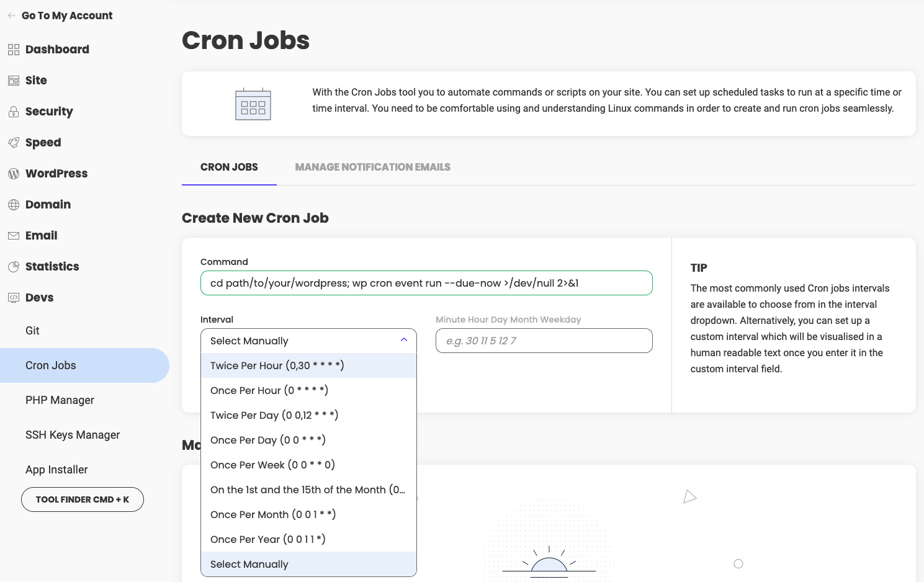The width and height of the screenshot is (924, 582).
Task: Click the Minute Hour Day Month Weekday field
Action: pyautogui.click(x=544, y=341)
